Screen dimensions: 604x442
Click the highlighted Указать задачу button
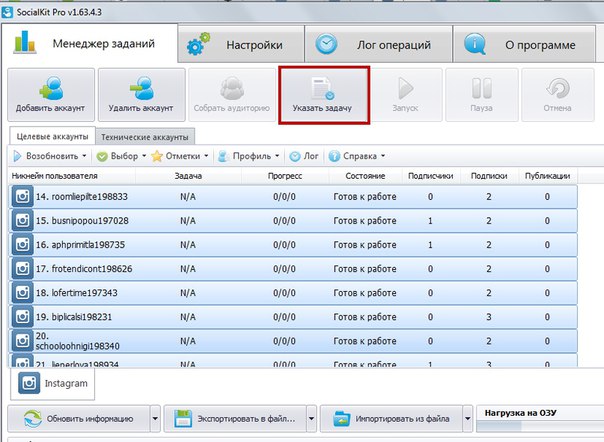tap(324, 95)
